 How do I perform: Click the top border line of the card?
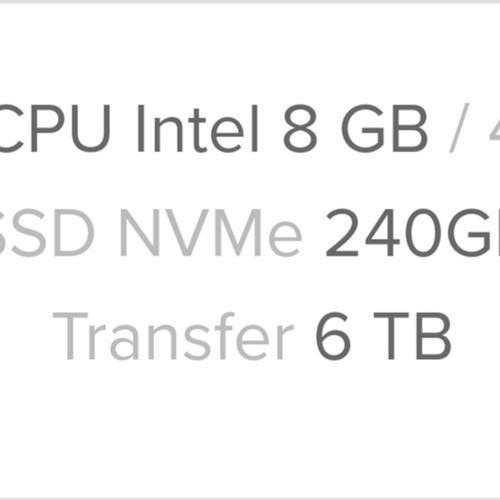pyautogui.click(x=250, y=2)
